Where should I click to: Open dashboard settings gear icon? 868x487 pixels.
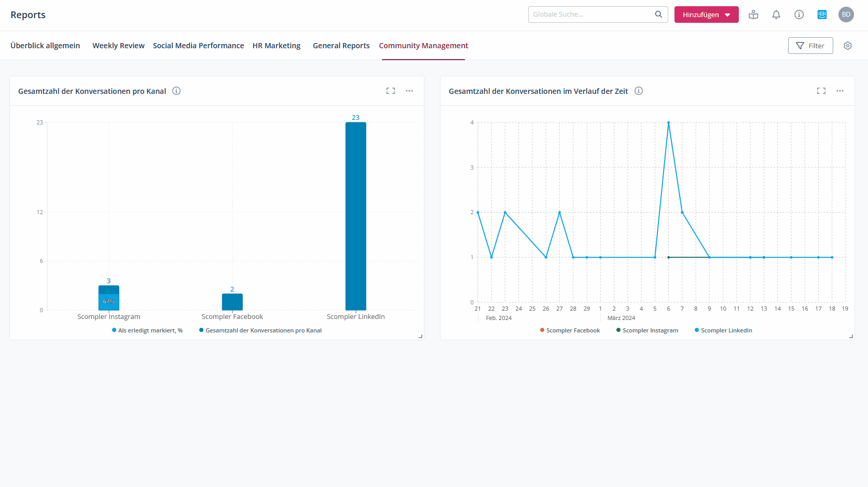pos(848,46)
